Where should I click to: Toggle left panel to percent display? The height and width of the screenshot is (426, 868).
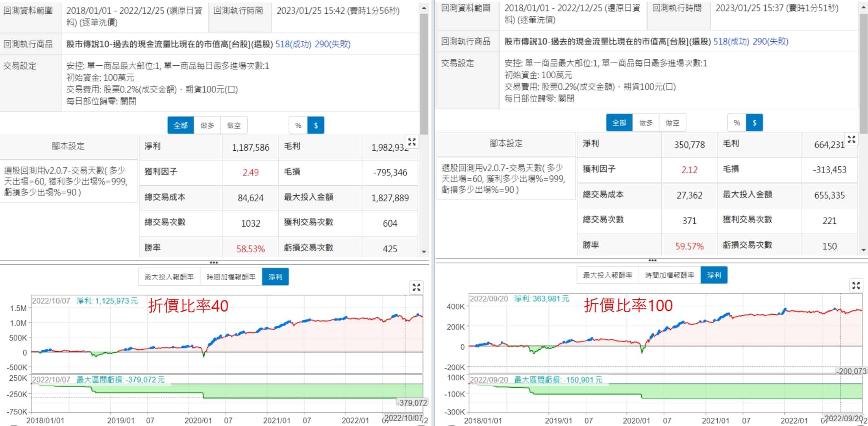tap(298, 125)
